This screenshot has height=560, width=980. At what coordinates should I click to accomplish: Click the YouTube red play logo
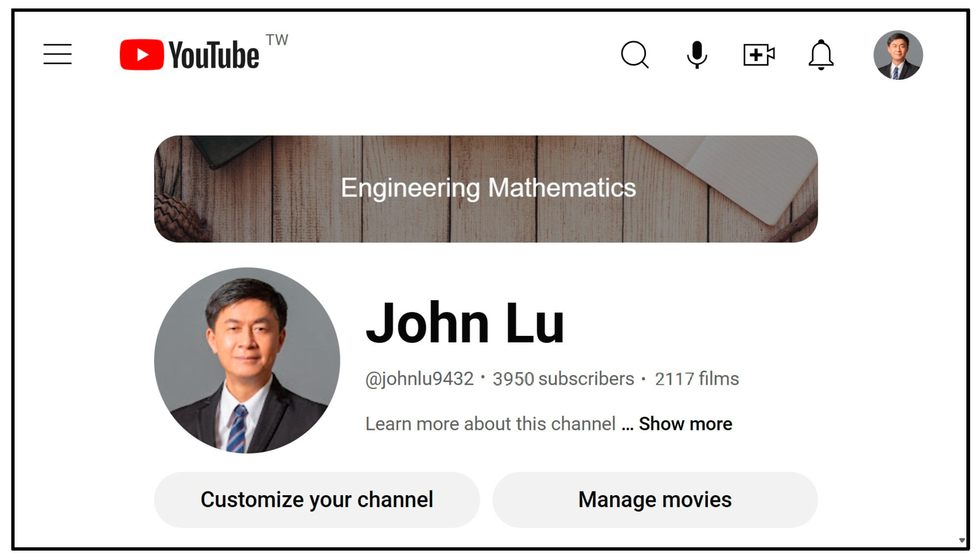coord(141,54)
